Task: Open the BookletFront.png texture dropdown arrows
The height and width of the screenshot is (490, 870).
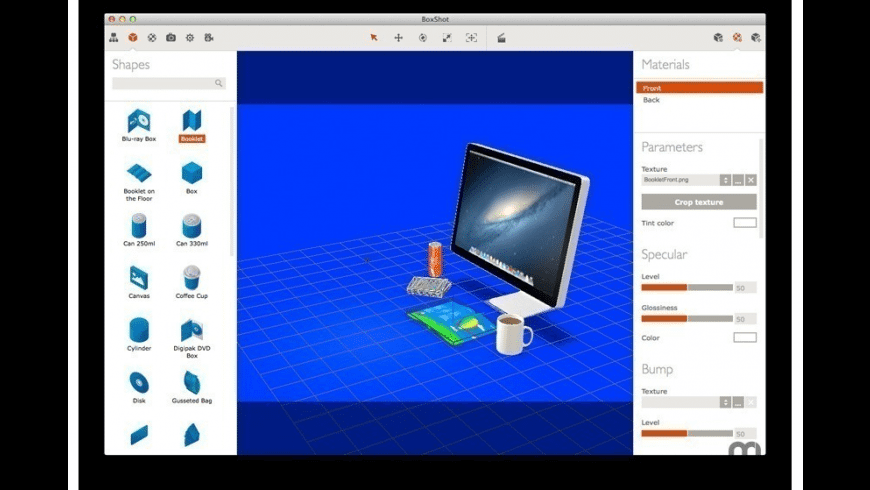Action: [x=725, y=180]
